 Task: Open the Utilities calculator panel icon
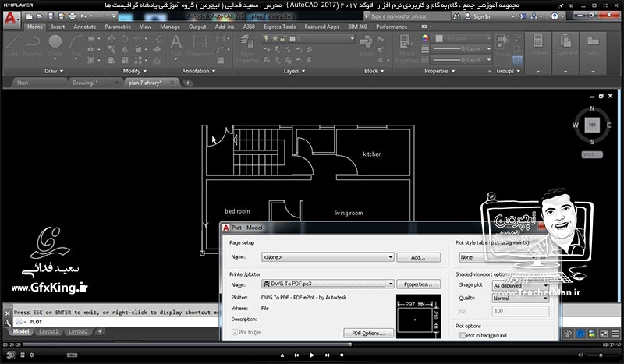point(537,44)
